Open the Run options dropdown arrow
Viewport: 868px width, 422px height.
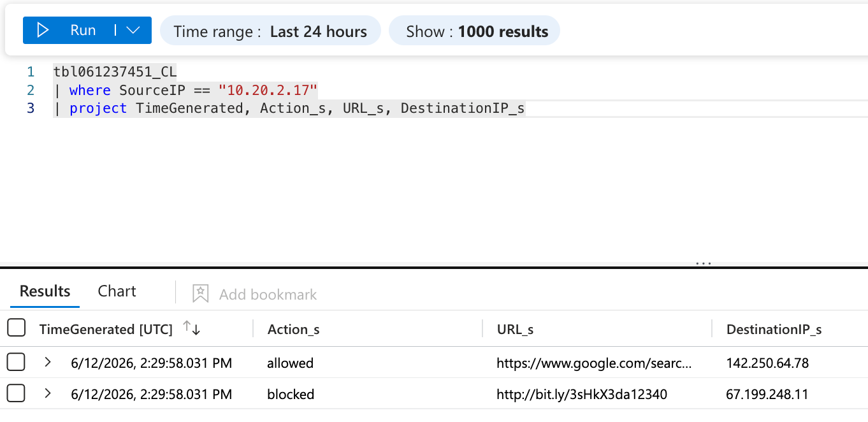[x=133, y=30]
